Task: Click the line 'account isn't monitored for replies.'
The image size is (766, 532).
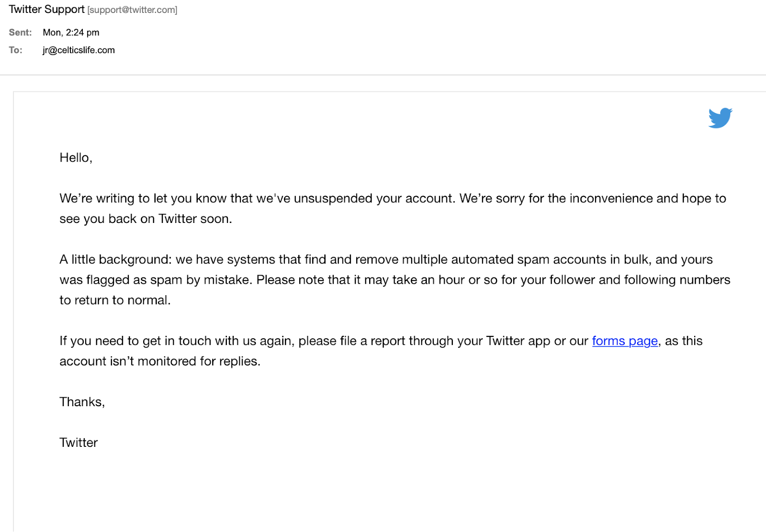Action: (160, 361)
